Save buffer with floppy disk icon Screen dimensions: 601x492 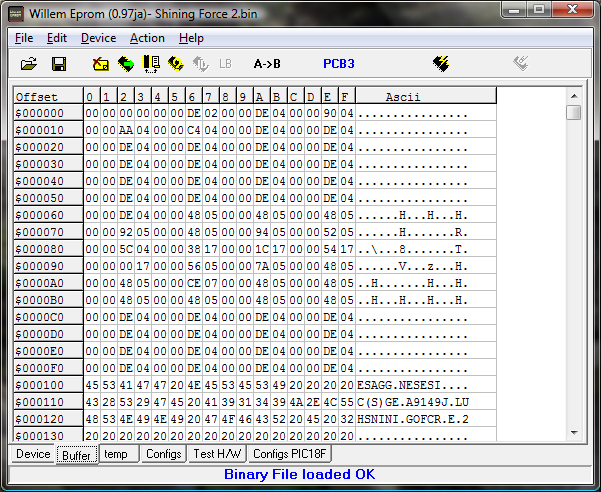(x=59, y=64)
